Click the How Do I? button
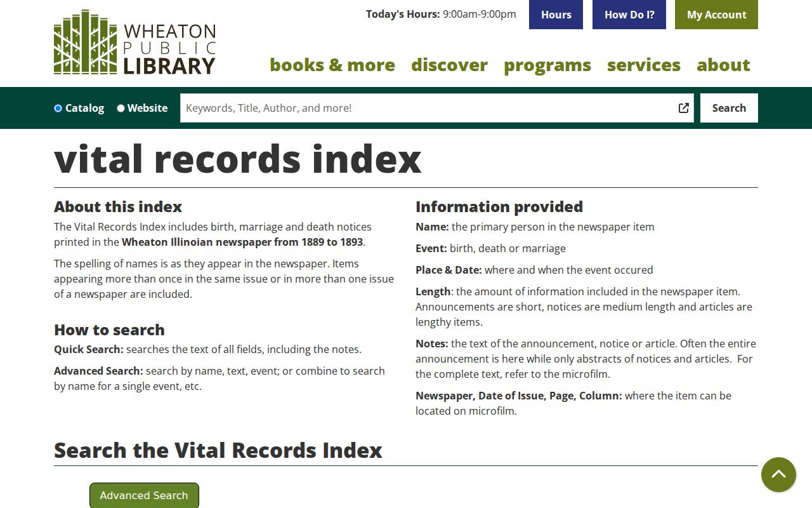Viewport: 812px width, 508px height. (x=629, y=15)
